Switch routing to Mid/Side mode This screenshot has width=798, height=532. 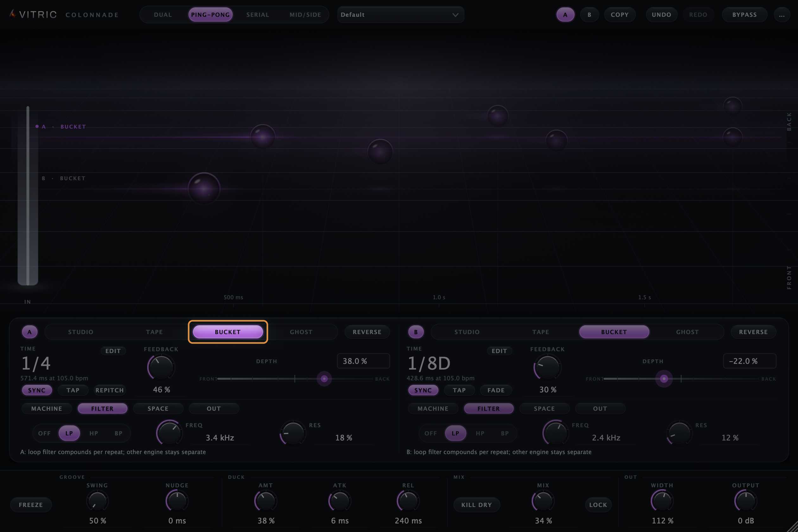(305, 15)
